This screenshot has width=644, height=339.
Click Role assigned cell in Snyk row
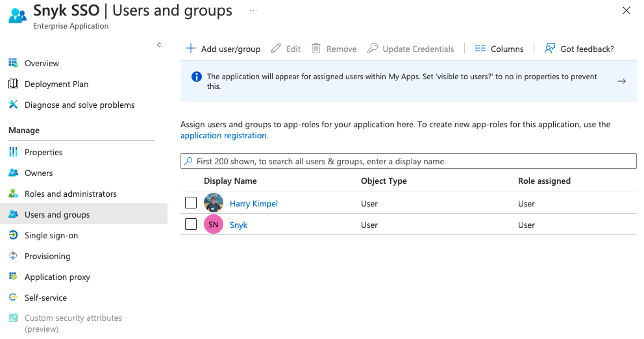point(526,225)
